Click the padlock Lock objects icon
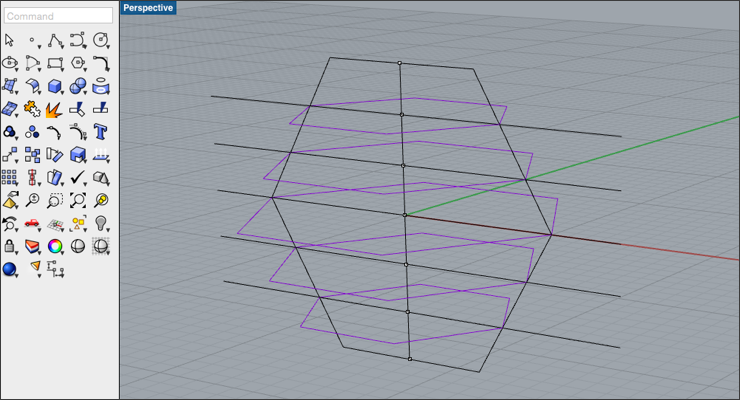This screenshot has height=400, width=740. 9,246
